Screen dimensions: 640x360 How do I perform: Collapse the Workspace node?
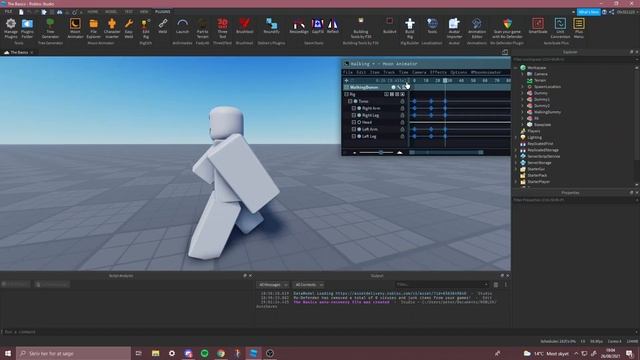click(516, 68)
